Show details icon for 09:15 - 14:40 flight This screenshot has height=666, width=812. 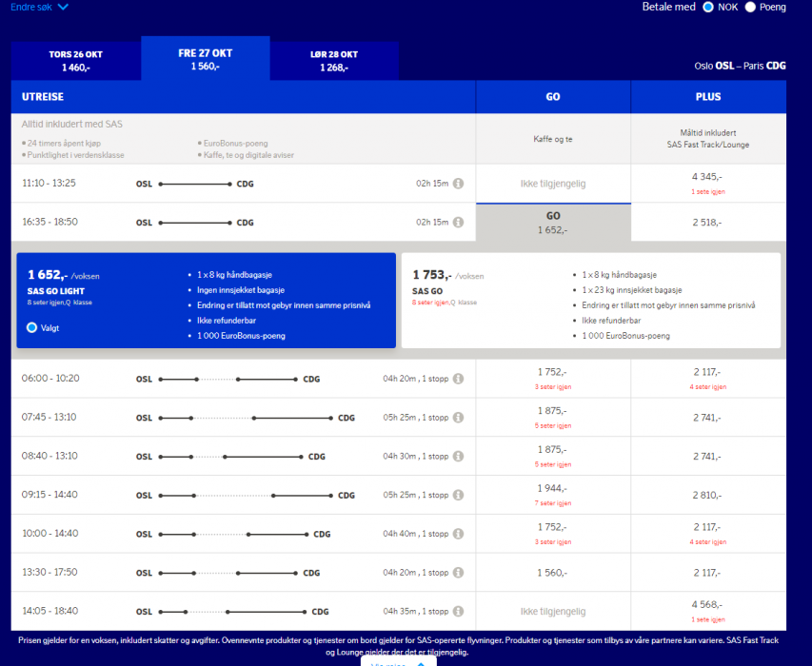(x=458, y=496)
